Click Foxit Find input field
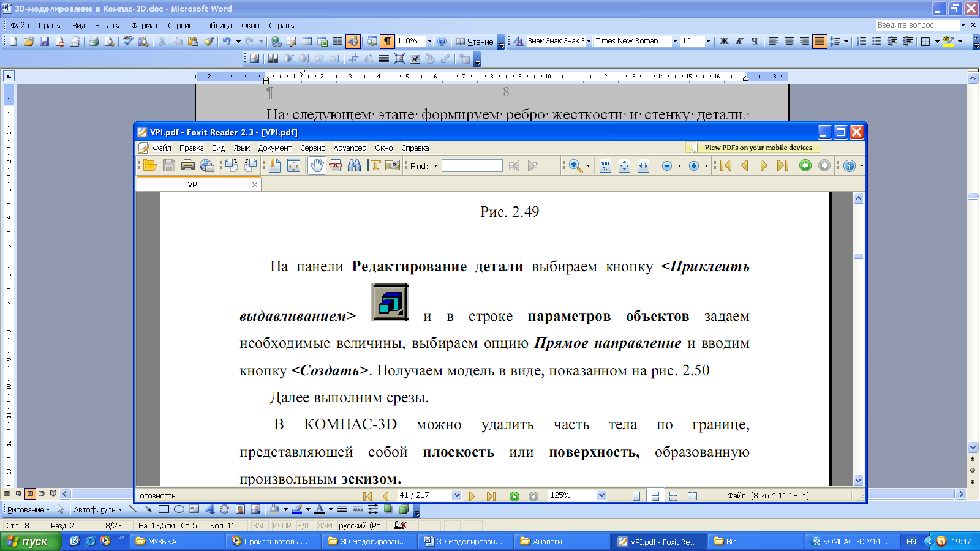Screen dimensions: 980x551 pos(472,166)
